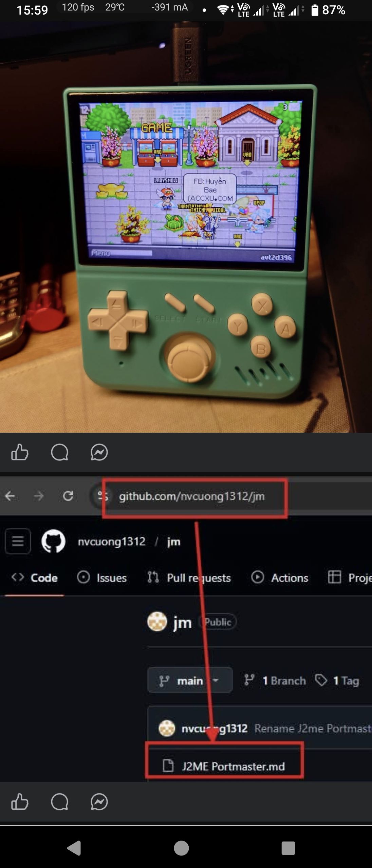Screen dimensions: 372x868
Task: Switch to the Pull requests tab
Action: (189, 578)
